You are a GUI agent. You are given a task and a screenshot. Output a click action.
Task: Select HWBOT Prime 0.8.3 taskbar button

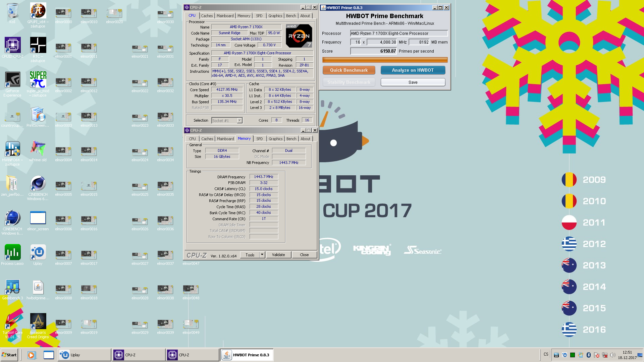tap(247, 355)
